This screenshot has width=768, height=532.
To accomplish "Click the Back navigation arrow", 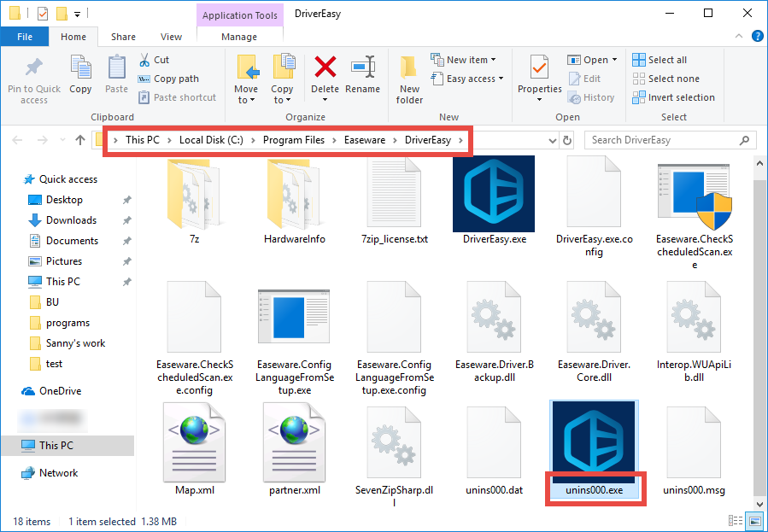I will point(17,140).
